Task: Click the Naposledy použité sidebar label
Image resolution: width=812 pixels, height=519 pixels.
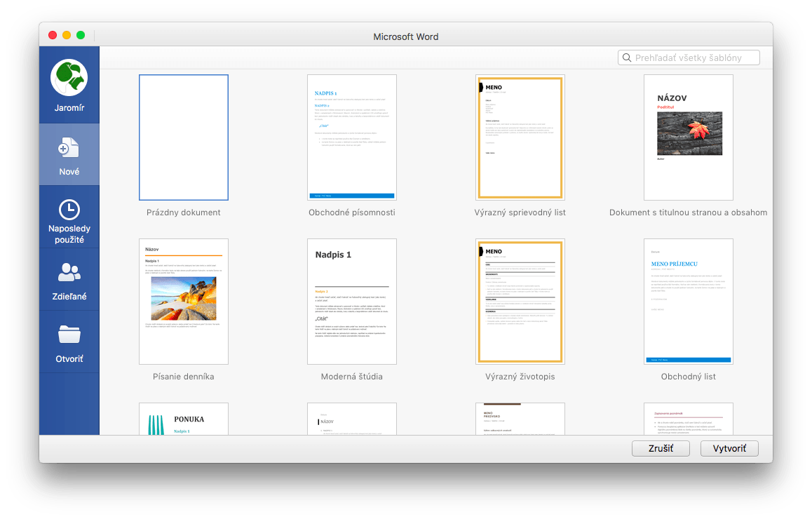Action: 69,234
